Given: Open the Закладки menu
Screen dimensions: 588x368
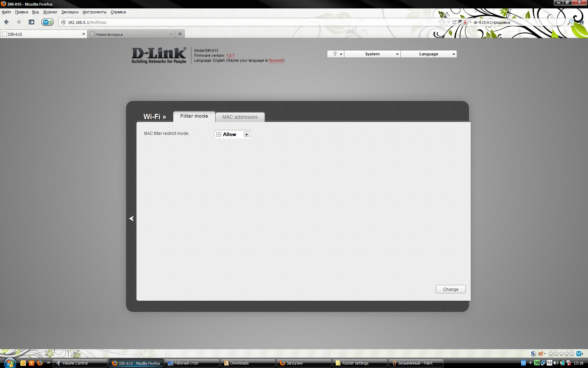Looking at the screenshot, I should (70, 12).
